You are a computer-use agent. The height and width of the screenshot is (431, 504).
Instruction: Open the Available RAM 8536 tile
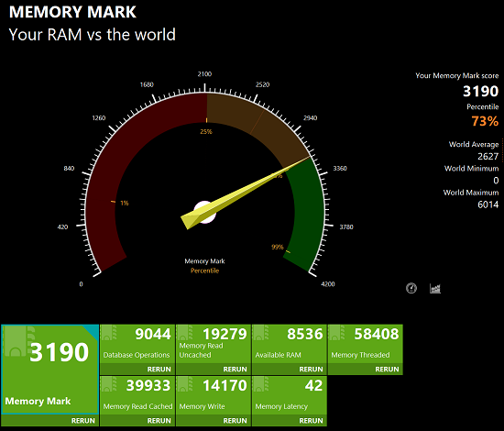pos(290,344)
